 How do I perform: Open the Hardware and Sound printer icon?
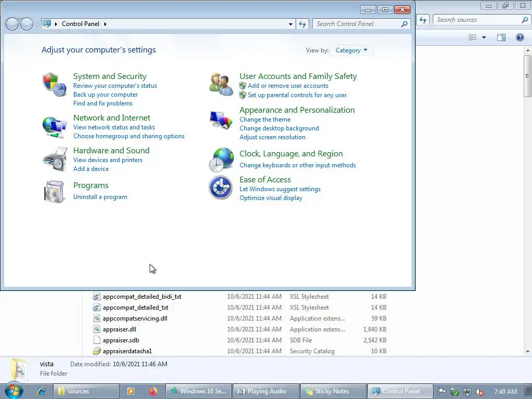[x=54, y=159]
